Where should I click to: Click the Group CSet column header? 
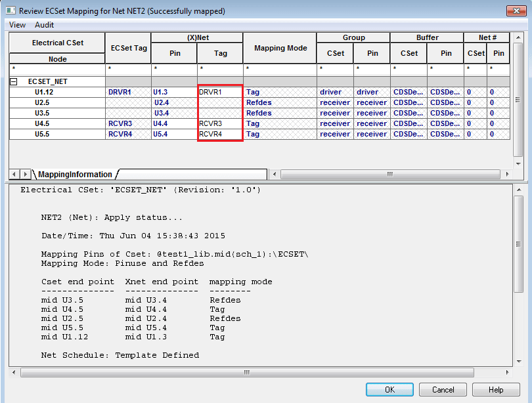[x=335, y=53]
